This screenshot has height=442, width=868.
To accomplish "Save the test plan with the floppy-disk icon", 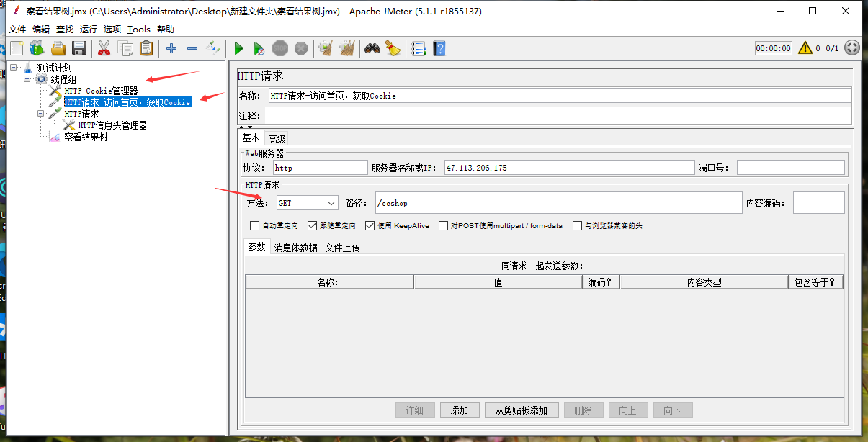I will [79, 48].
